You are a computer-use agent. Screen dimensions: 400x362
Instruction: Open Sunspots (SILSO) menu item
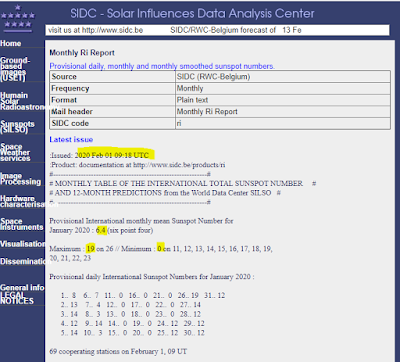[x=17, y=127]
